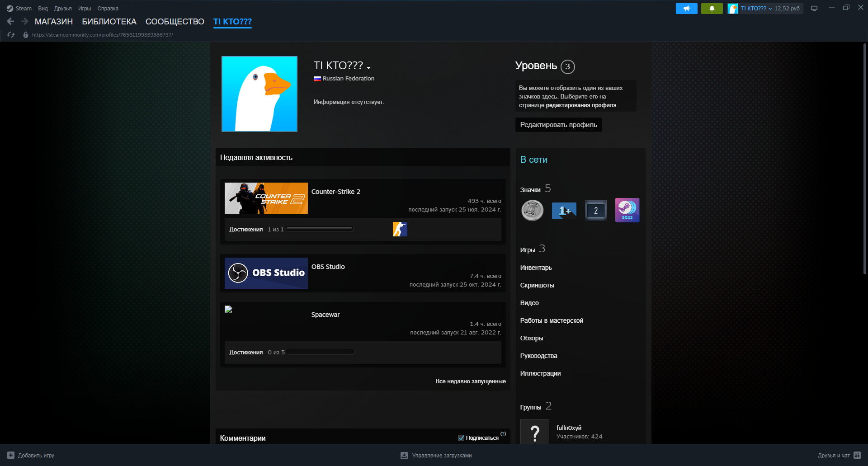This screenshot has width=868, height=466.
Task: Open the Скриншоты link
Action: tap(537, 285)
